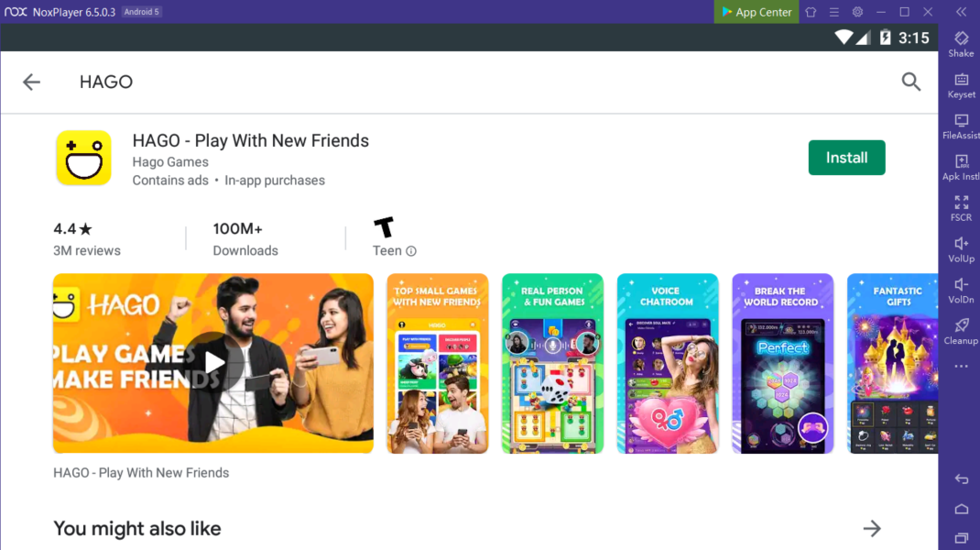
Task: Open the Fantastic Gifts screenshot
Action: click(892, 363)
